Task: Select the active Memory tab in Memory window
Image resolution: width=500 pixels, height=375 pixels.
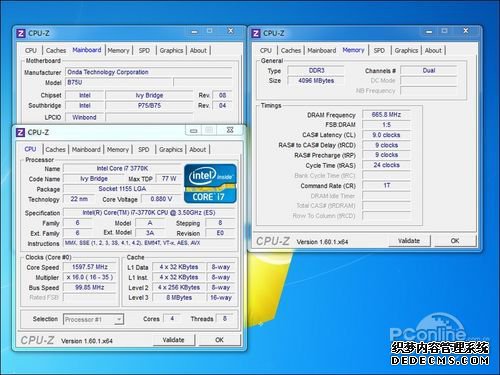Action: pos(353,50)
